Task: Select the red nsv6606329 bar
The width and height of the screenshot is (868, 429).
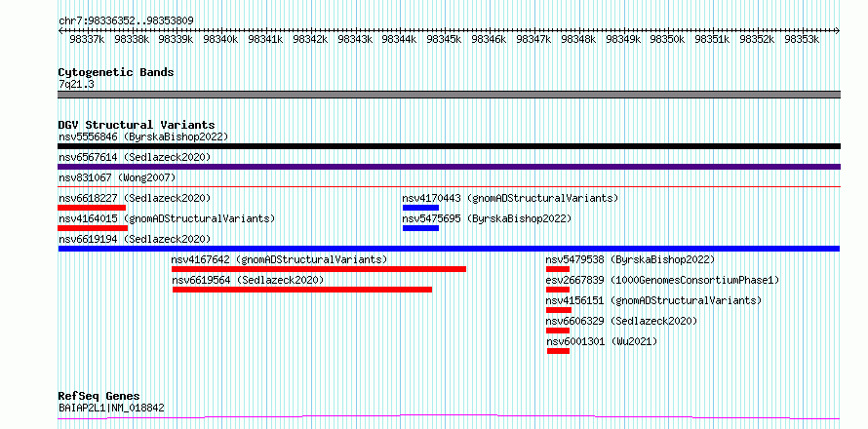Action: 558,331
